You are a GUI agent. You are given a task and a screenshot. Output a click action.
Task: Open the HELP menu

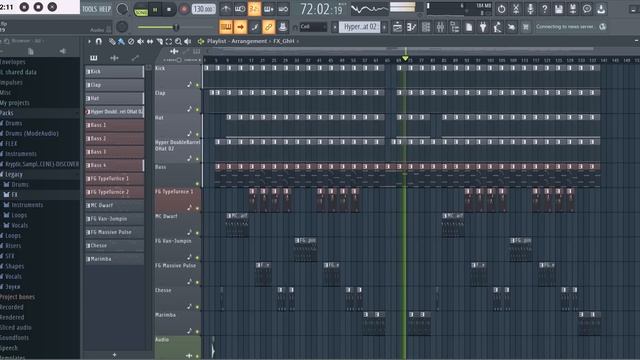pos(104,9)
